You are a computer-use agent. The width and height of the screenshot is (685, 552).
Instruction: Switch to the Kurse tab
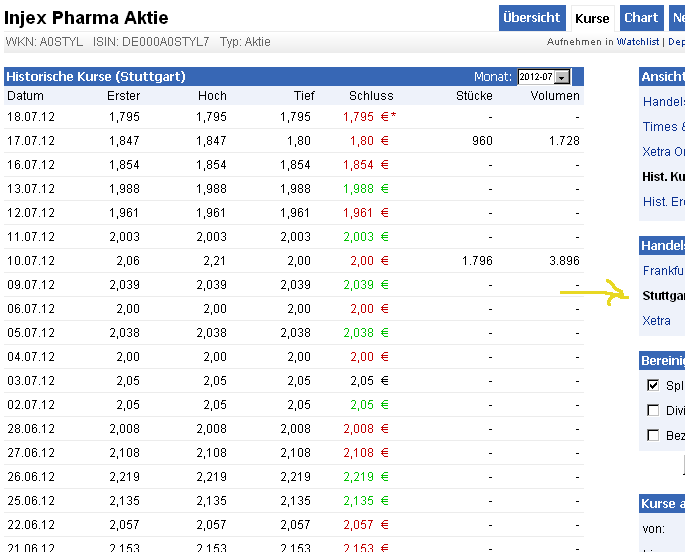point(592,18)
